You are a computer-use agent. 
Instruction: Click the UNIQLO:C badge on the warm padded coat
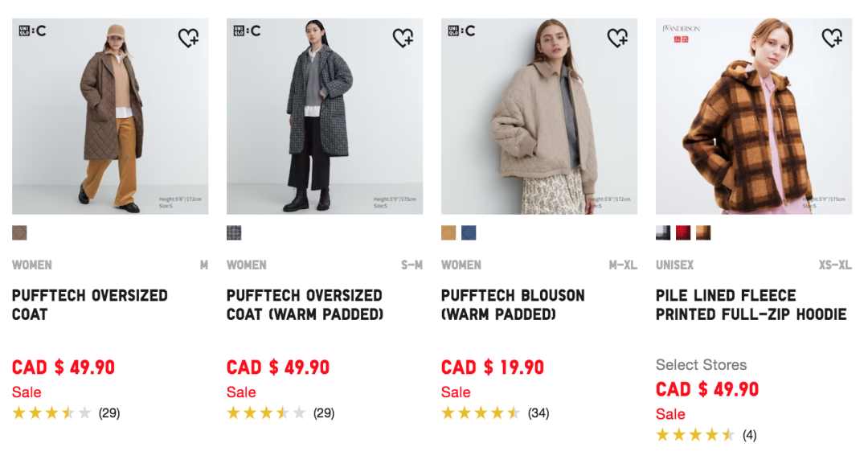(x=245, y=31)
